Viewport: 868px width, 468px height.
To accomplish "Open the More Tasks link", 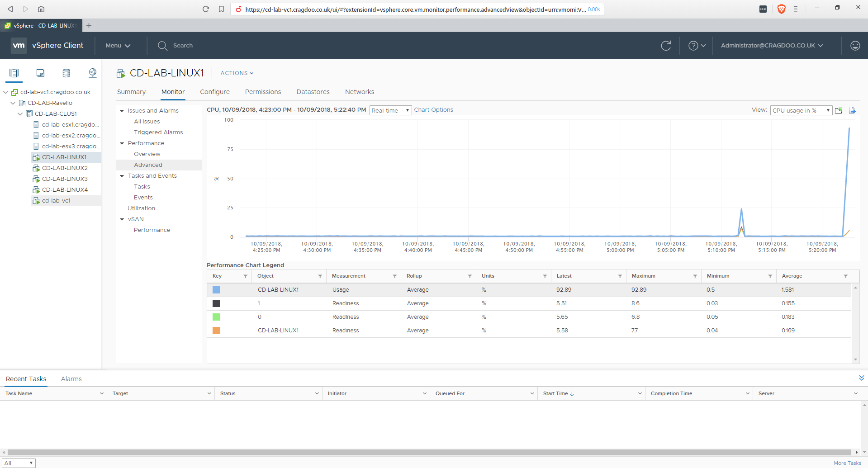I will click(x=847, y=463).
